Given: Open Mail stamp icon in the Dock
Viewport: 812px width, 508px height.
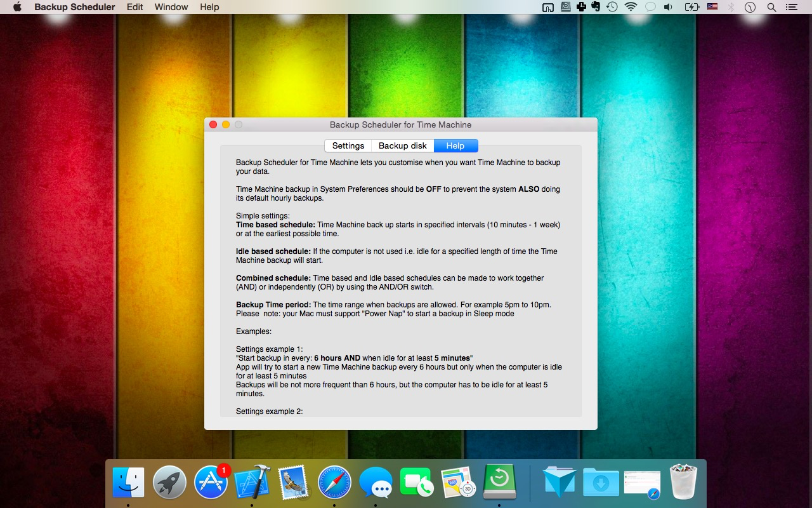Looking at the screenshot, I should [293, 483].
